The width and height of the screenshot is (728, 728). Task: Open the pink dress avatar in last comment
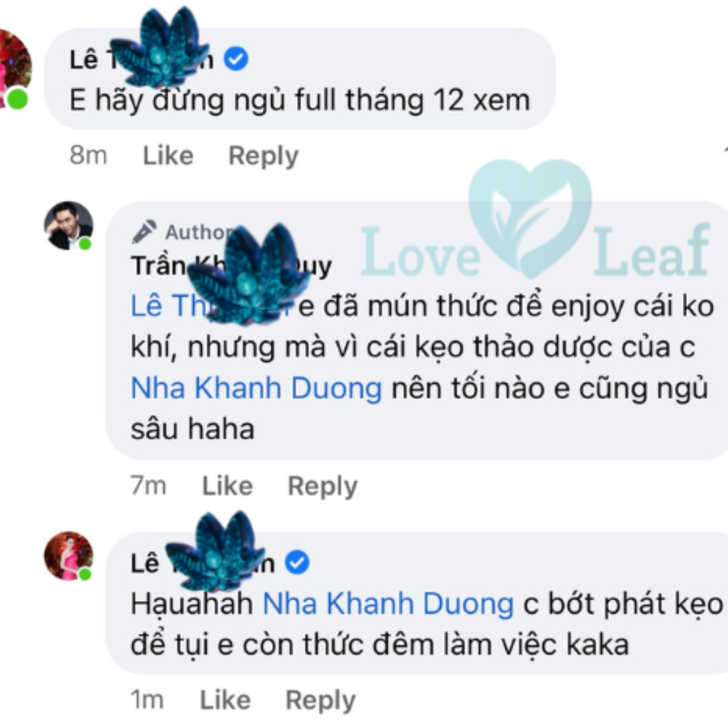[x=69, y=556]
